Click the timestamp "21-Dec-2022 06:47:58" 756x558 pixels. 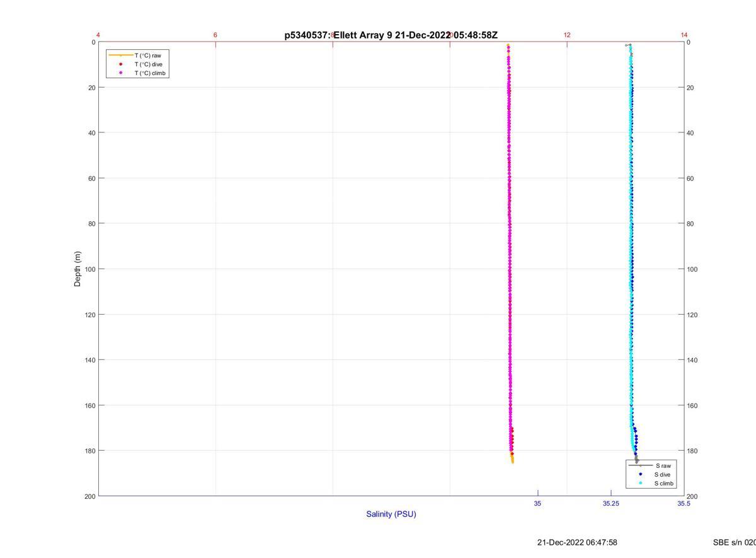[577, 542]
